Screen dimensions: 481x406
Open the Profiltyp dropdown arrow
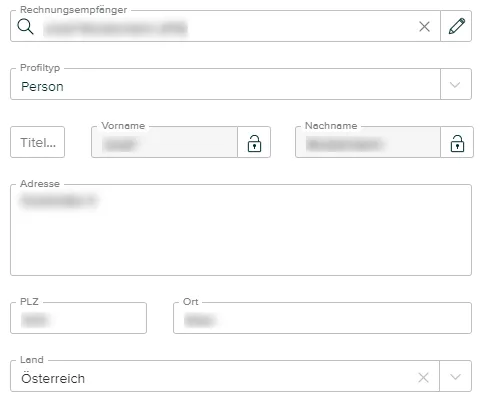click(455, 84)
